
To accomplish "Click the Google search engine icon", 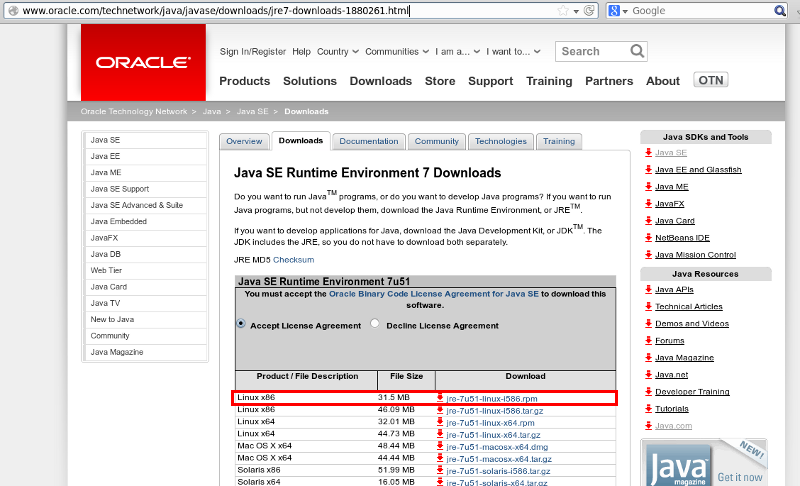I will [x=614, y=10].
